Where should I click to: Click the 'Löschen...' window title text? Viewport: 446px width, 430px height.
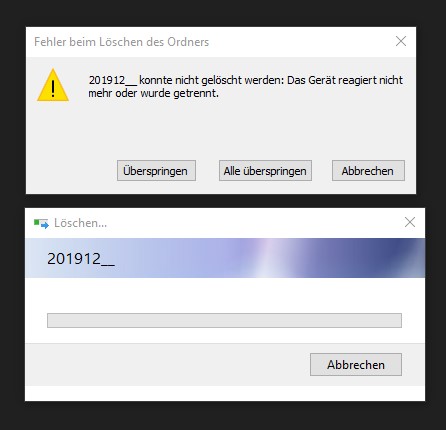(x=81, y=223)
